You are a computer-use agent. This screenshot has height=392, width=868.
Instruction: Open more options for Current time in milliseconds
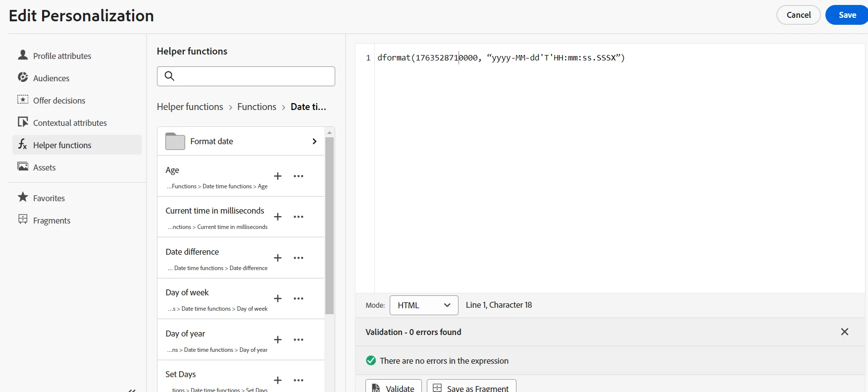coord(299,217)
